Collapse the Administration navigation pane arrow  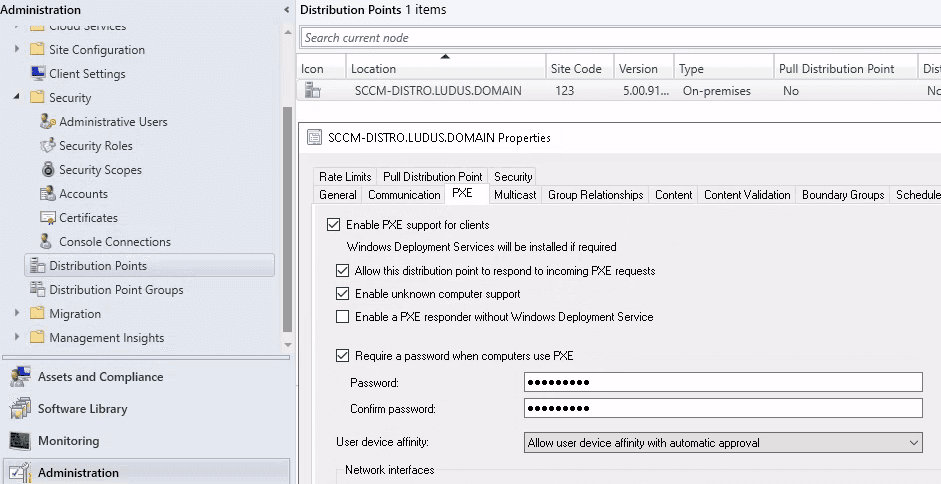pos(287,10)
